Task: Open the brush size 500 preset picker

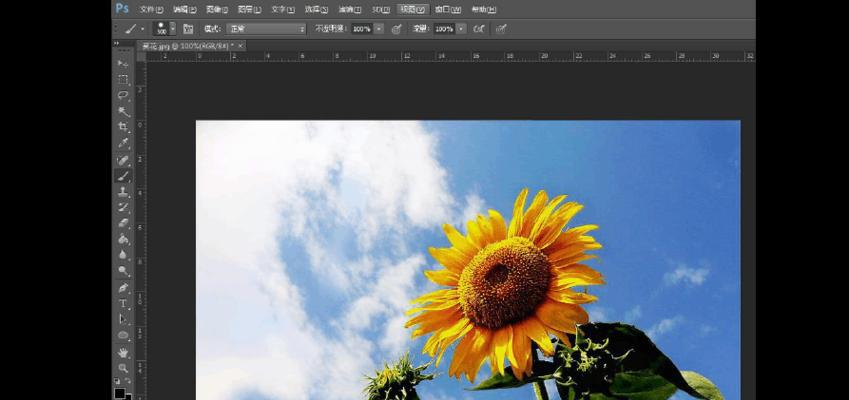Action: pyautogui.click(x=164, y=29)
